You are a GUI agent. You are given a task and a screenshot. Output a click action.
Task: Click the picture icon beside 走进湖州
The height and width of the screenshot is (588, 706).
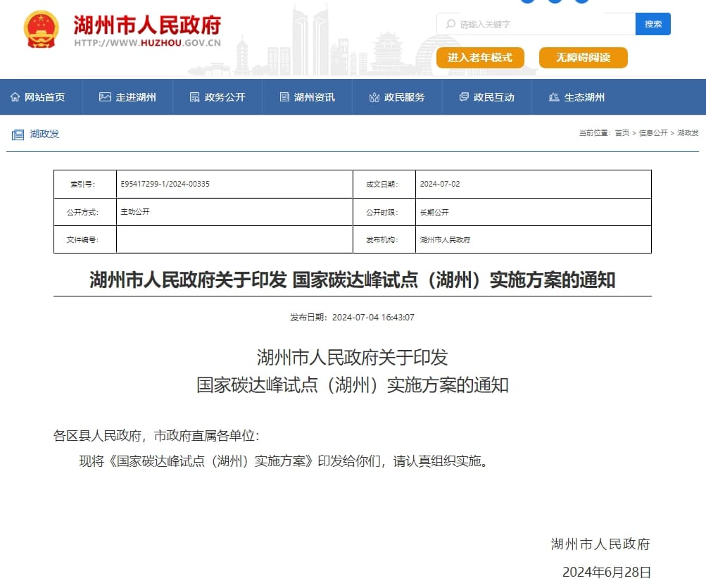point(105,97)
